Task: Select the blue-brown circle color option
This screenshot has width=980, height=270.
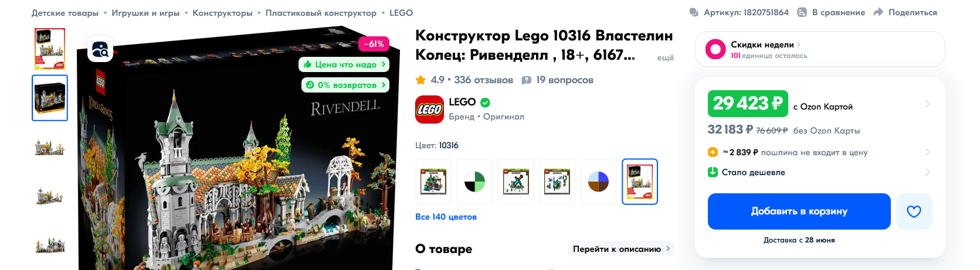Action: pos(599,182)
